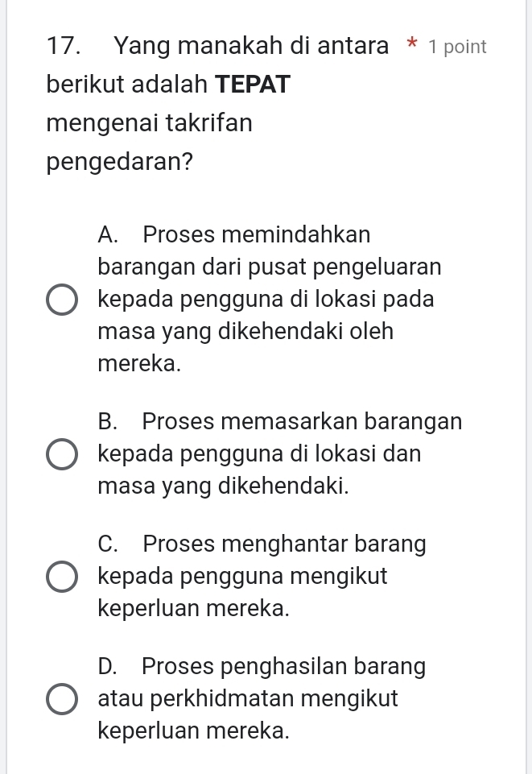Click 'masa yang dikehendaki oleh' text line
532x774 pixels.
[245, 330]
